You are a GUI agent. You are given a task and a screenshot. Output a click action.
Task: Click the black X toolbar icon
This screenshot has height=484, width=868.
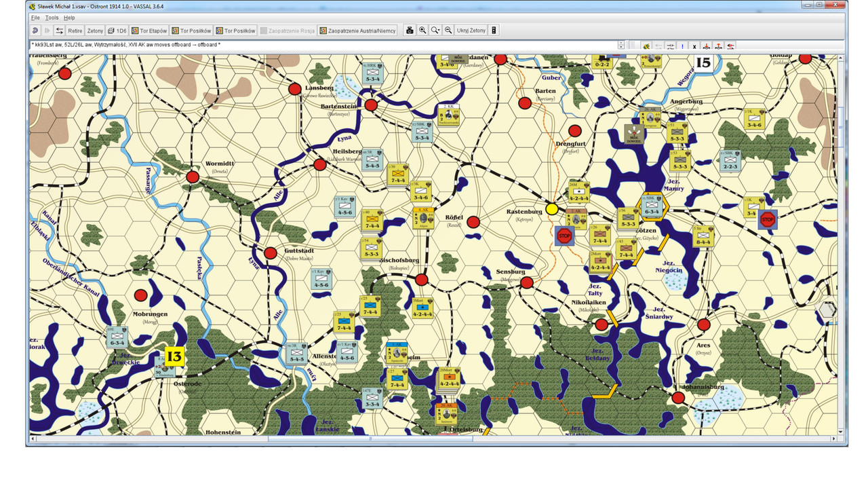(x=694, y=46)
